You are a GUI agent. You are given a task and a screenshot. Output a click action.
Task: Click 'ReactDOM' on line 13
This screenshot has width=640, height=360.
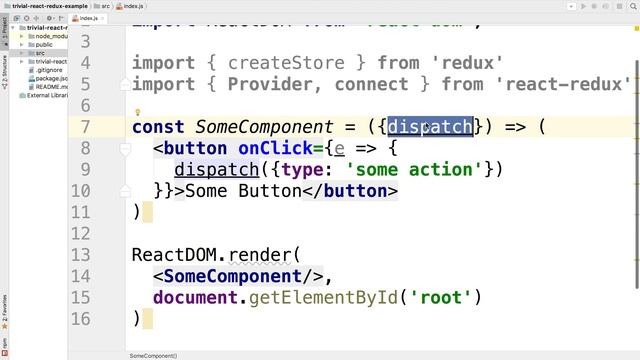[x=174, y=255]
